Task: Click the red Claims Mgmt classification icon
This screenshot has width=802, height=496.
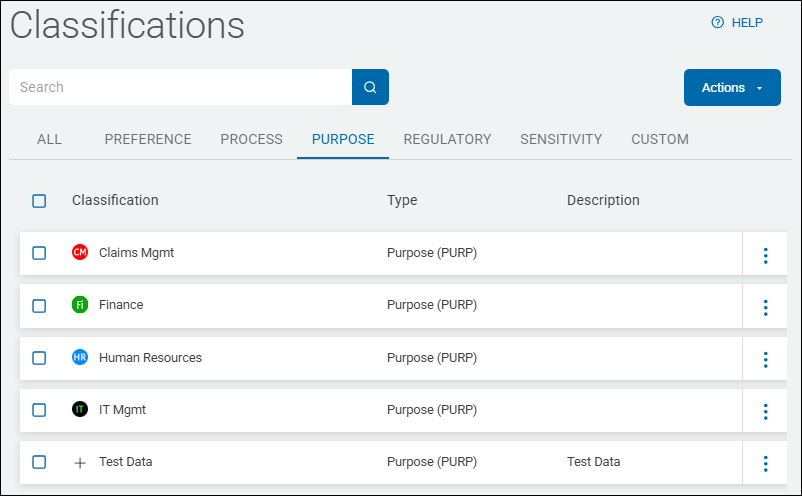Action: pos(80,253)
